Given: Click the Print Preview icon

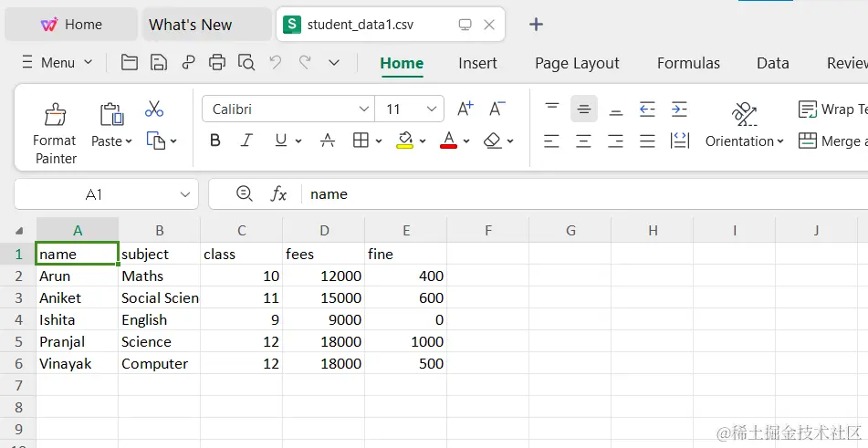Looking at the screenshot, I should [246, 62].
